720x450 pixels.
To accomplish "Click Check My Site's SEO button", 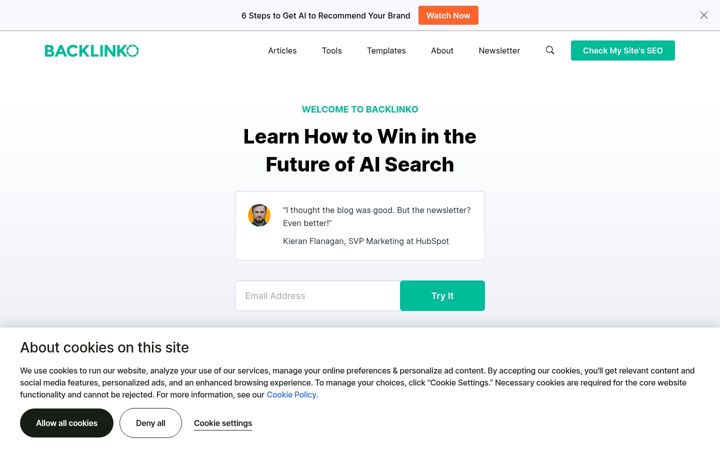I will coord(623,51).
